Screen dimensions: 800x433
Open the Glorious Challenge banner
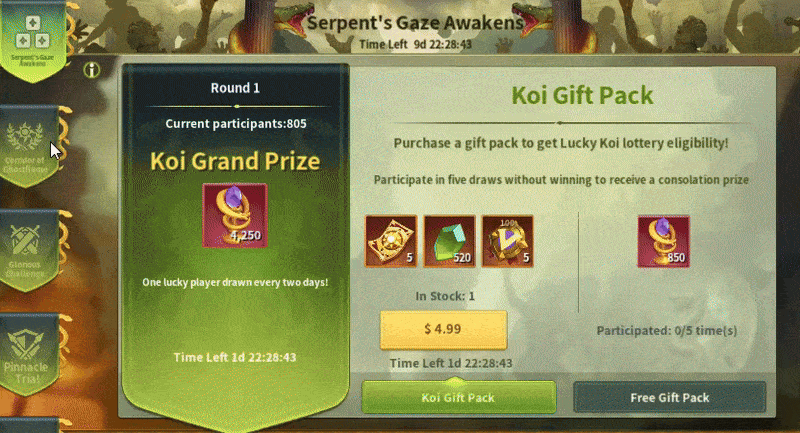click(x=29, y=250)
